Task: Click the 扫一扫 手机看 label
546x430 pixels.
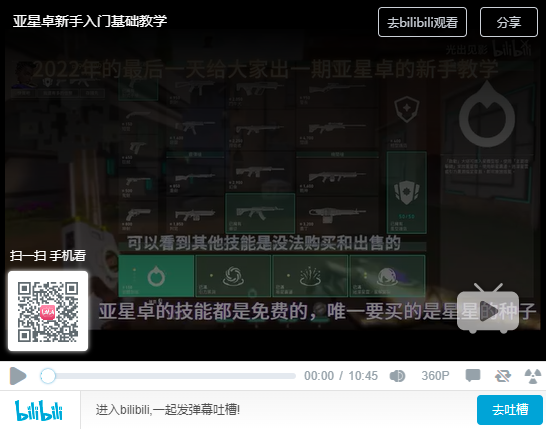Action: [48, 256]
